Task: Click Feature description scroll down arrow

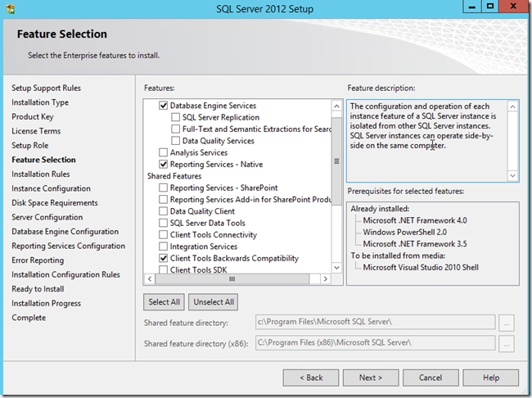Action: (512, 175)
